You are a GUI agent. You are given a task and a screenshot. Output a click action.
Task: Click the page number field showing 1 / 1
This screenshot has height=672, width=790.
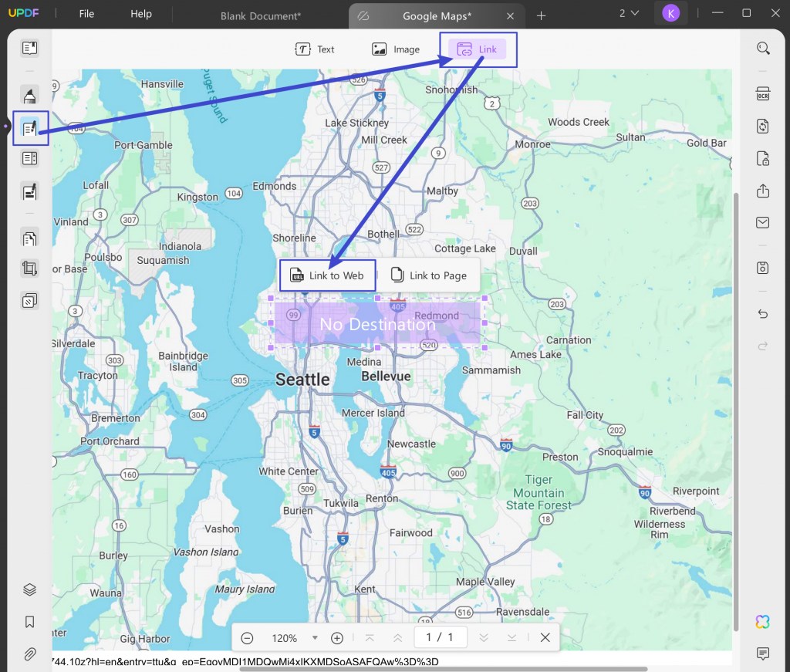tap(441, 637)
